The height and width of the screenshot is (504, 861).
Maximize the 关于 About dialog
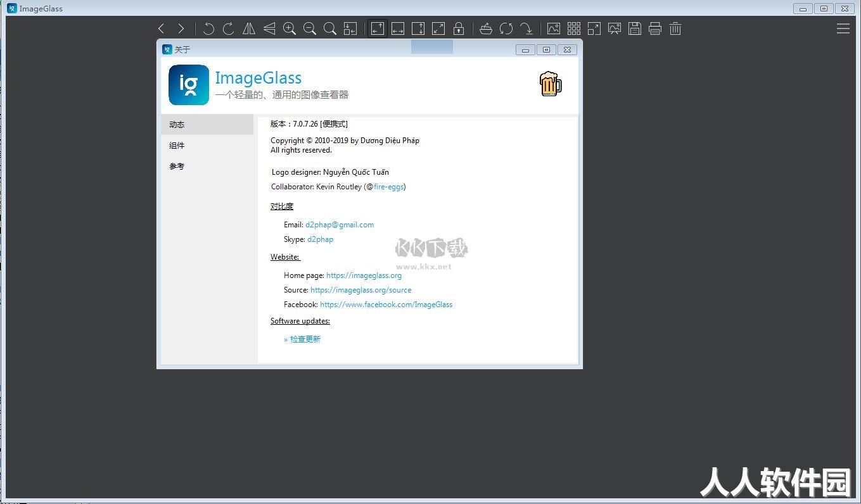pyautogui.click(x=546, y=49)
